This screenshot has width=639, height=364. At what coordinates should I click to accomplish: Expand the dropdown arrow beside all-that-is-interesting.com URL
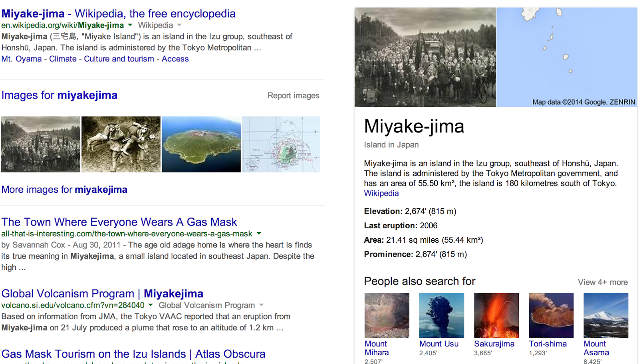click(x=259, y=233)
